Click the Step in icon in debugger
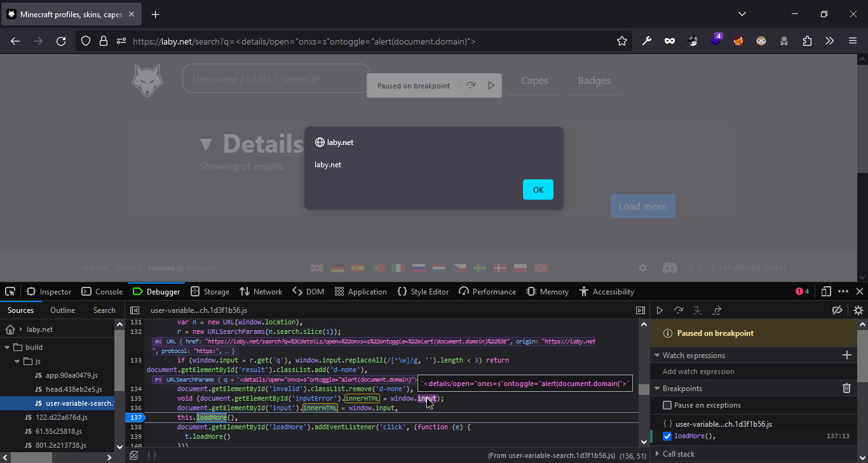 pos(698,310)
